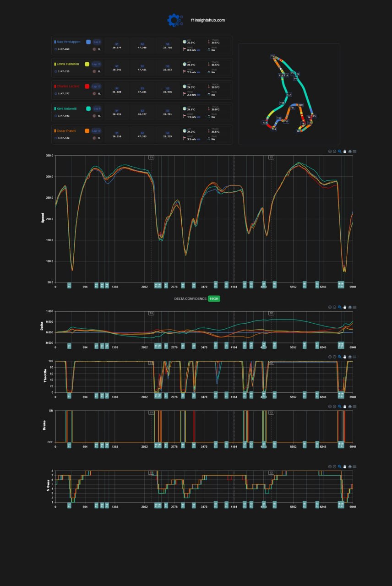Viewport: 392px width, 586px height.
Task: Click the f1insightshub.com site title
Action: click(x=208, y=20)
